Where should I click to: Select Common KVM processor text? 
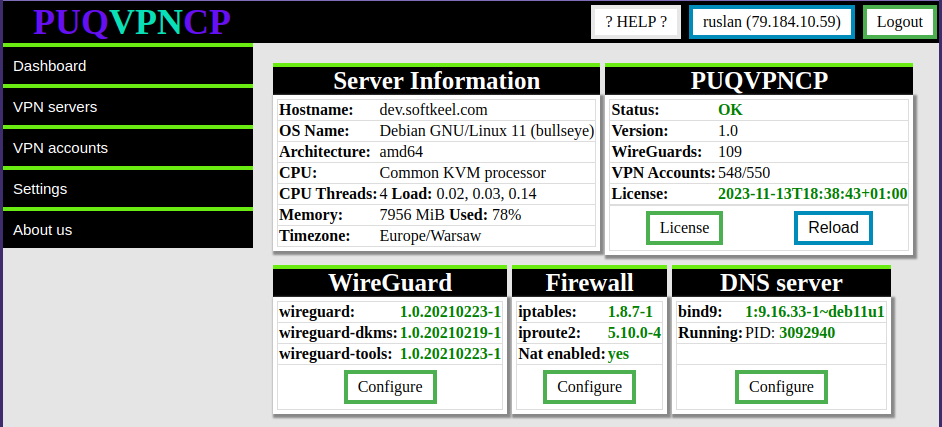point(463,173)
